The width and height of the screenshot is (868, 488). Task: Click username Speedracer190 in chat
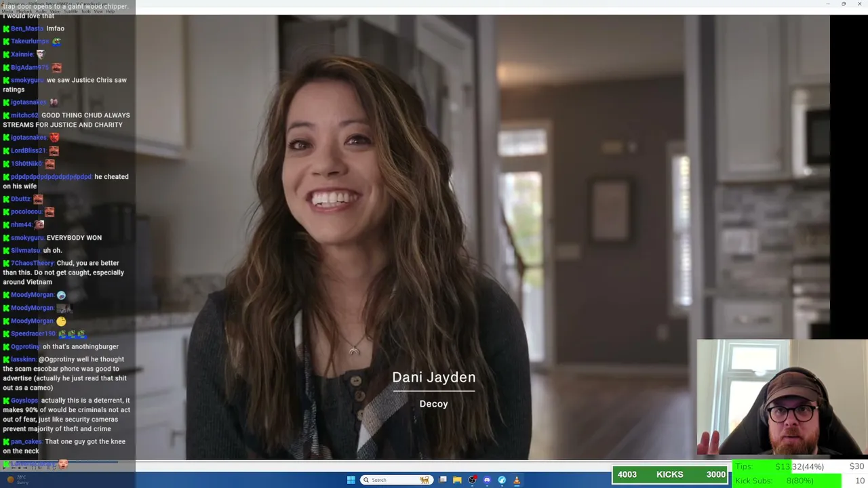tap(33, 334)
